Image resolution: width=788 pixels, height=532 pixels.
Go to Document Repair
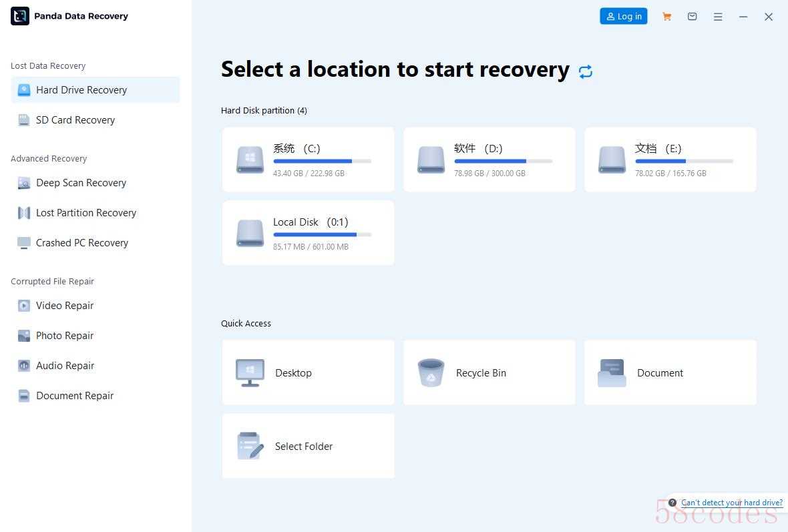(95, 396)
